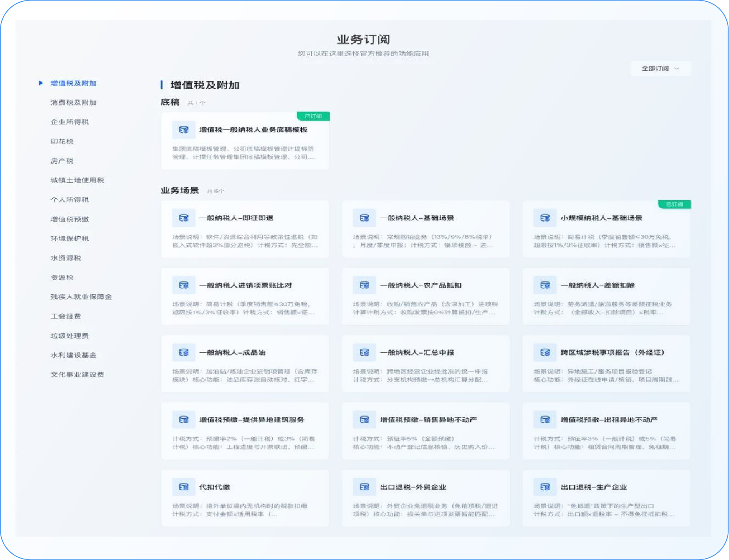Open the 全部订阅 filter dropdown

[x=660, y=68]
